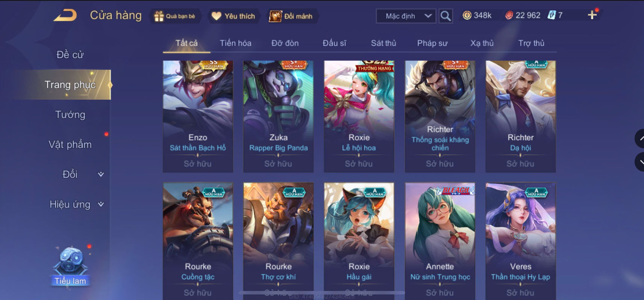This screenshot has height=300, width=644.
Task: Tap the red gem currency icon
Action: pyautogui.click(x=509, y=15)
